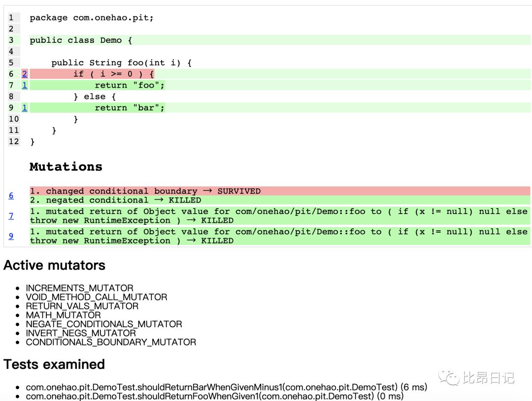Click the Mutations section heading
The image size is (532, 401).
point(66,167)
